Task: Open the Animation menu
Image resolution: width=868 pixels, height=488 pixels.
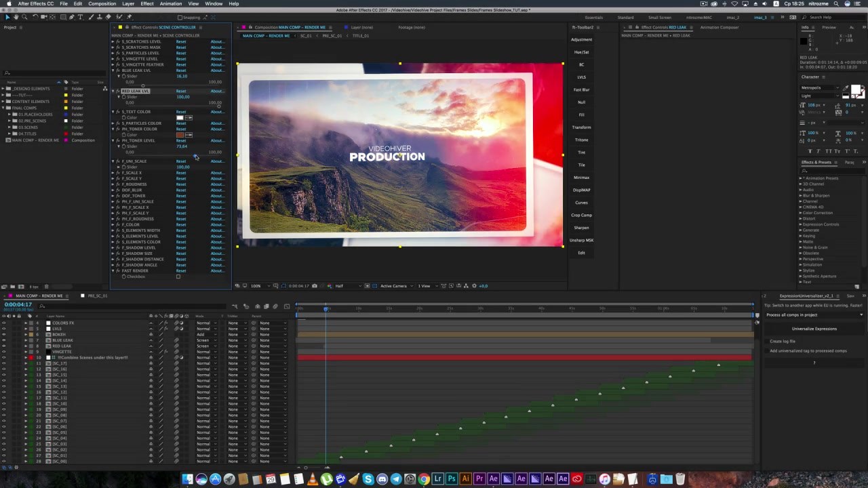Action: 171,3
